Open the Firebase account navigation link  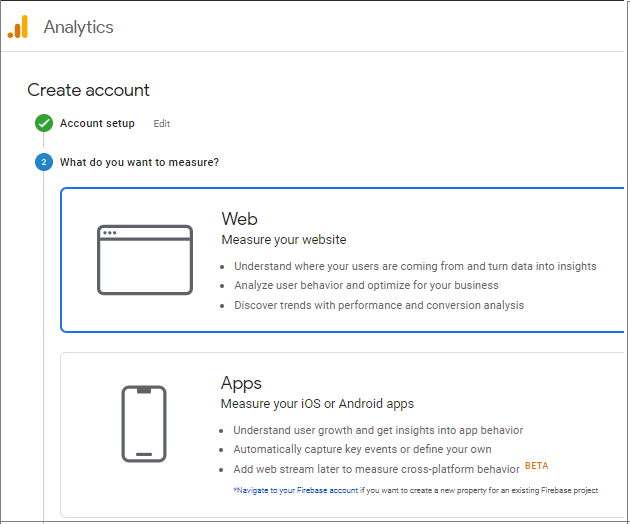296,490
